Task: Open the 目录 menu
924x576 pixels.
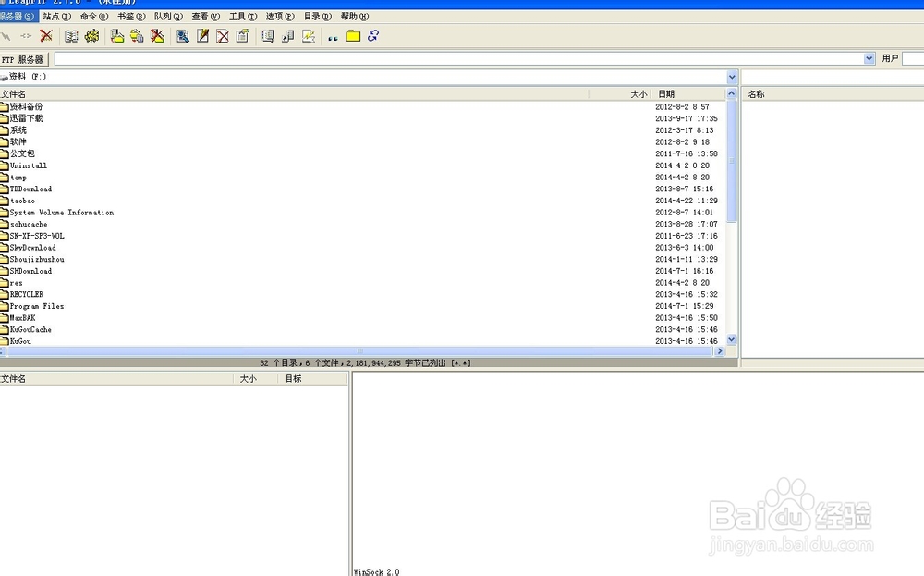Action: click(318, 17)
